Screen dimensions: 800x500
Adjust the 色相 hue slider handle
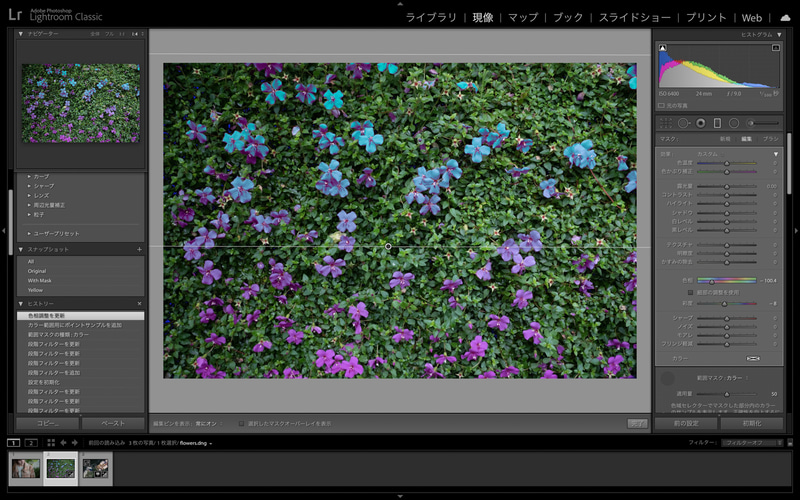coord(712,281)
